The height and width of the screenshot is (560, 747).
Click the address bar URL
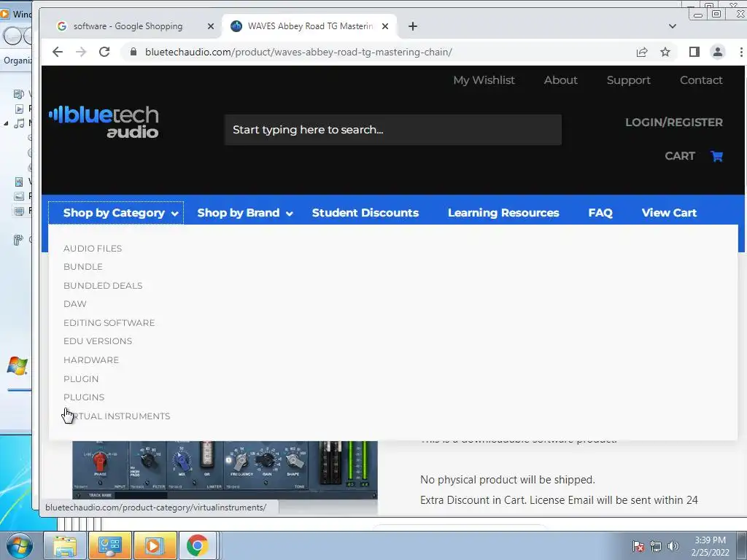[298, 52]
